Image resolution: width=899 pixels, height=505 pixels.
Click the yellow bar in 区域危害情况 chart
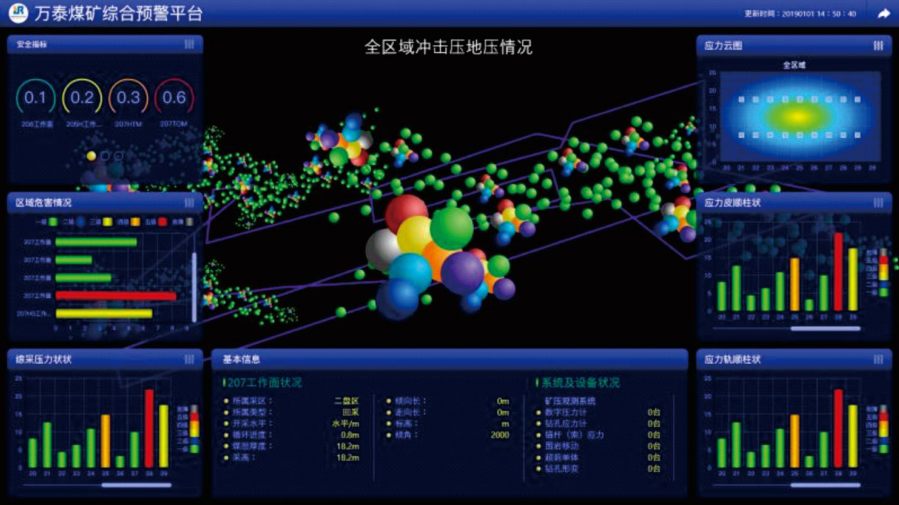tap(104, 314)
